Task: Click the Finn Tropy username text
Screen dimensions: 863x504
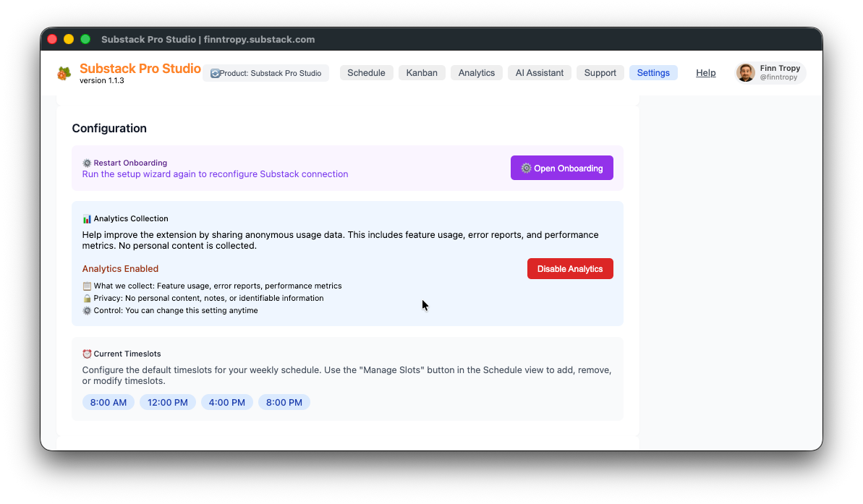Action: coord(780,68)
